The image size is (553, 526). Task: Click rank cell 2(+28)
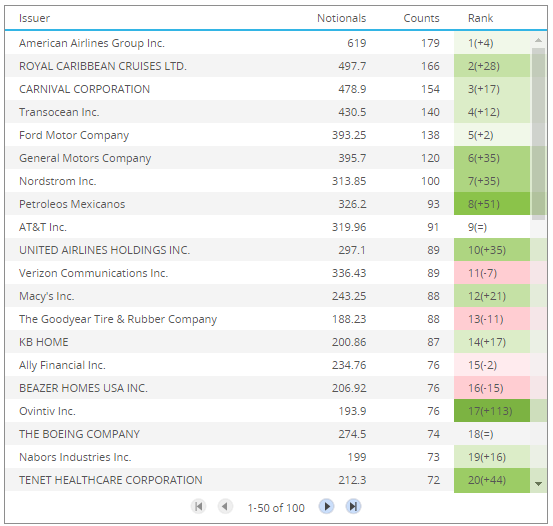tap(492, 66)
